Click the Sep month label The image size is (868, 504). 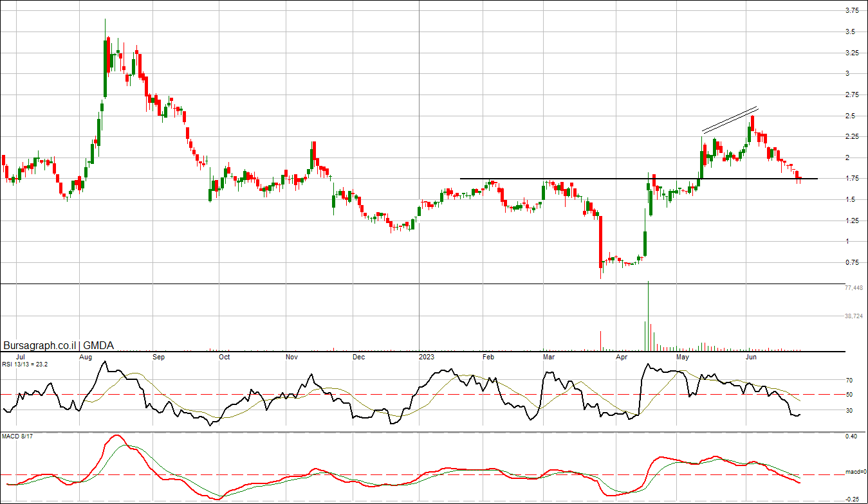click(x=159, y=356)
